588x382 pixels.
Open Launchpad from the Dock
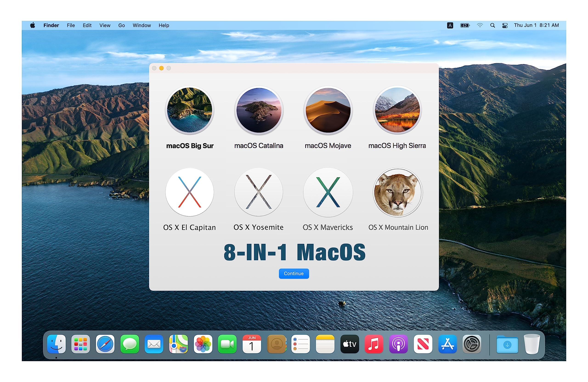click(81, 344)
